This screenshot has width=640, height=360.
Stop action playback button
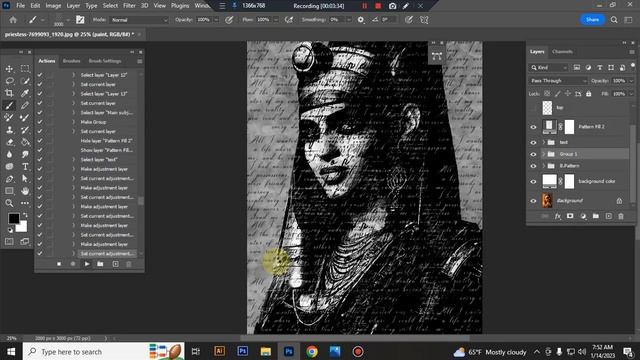tap(59, 264)
